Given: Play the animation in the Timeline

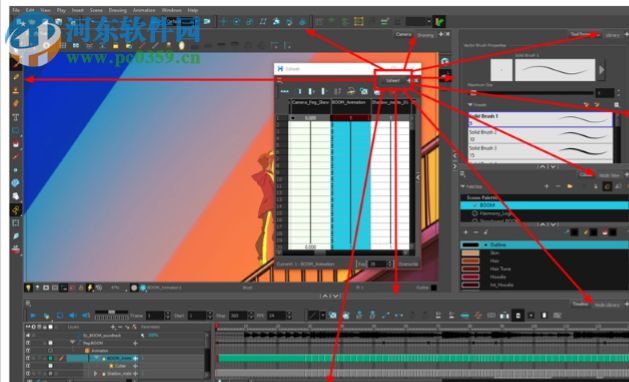Looking at the screenshot, I should 33,316.
